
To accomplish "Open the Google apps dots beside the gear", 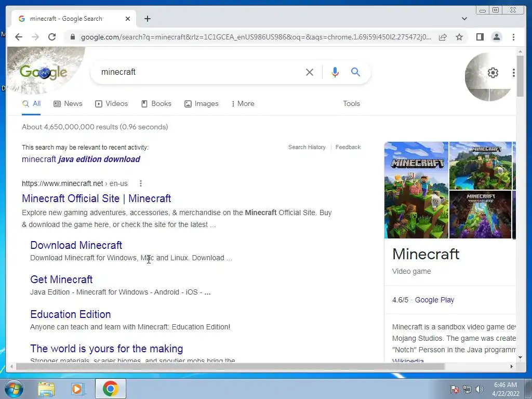I will coord(514,73).
